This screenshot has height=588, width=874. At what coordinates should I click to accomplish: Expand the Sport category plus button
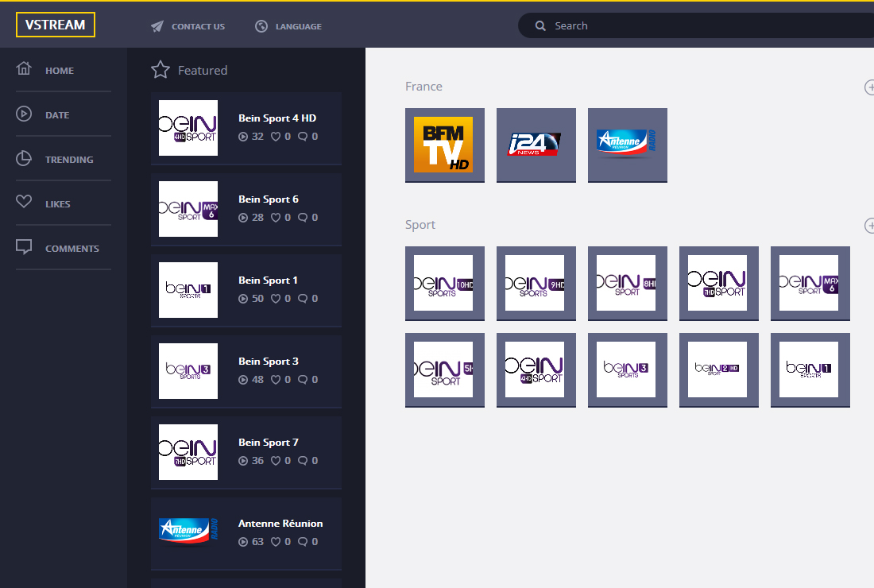pos(869,225)
